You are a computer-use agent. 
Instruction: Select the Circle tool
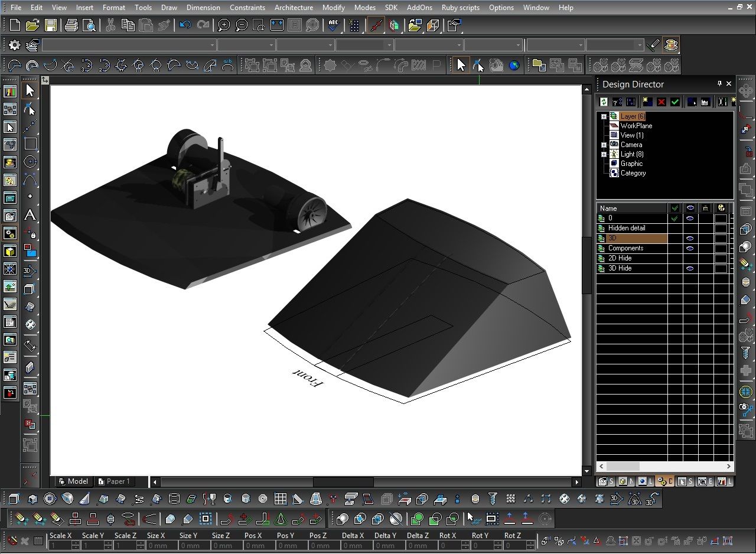click(x=31, y=162)
